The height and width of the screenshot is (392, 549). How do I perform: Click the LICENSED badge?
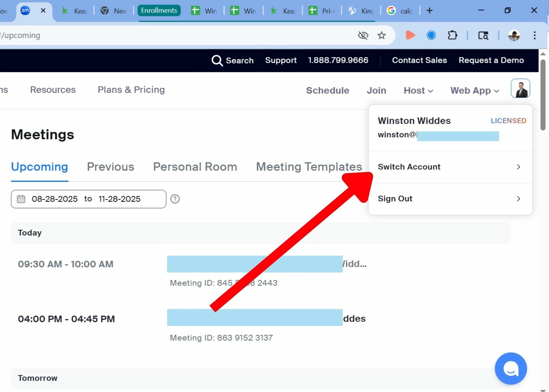coord(508,121)
